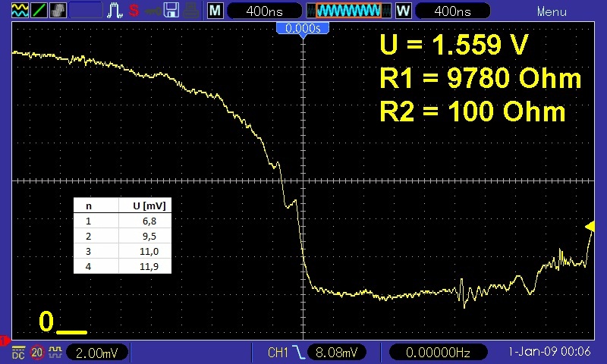
Task: Click the grayed-out key lock icon
Action: pyautogui.click(x=153, y=11)
